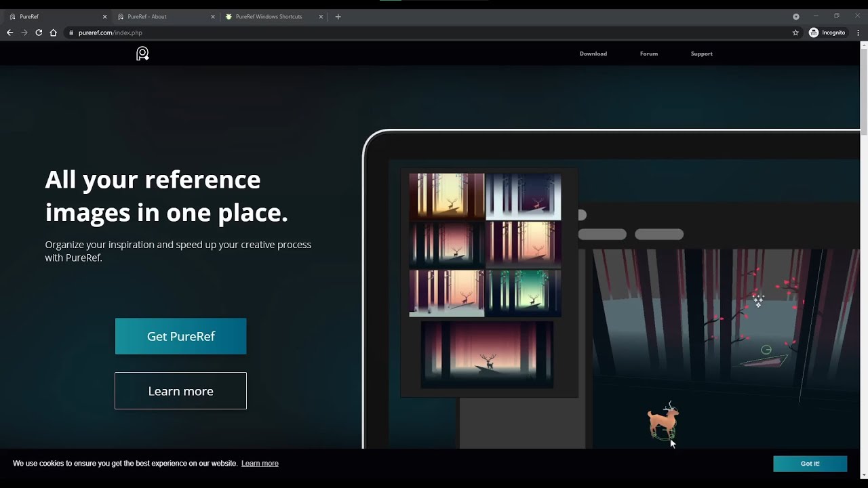
Task: Open tab search dropdown arrow
Action: coord(796,16)
